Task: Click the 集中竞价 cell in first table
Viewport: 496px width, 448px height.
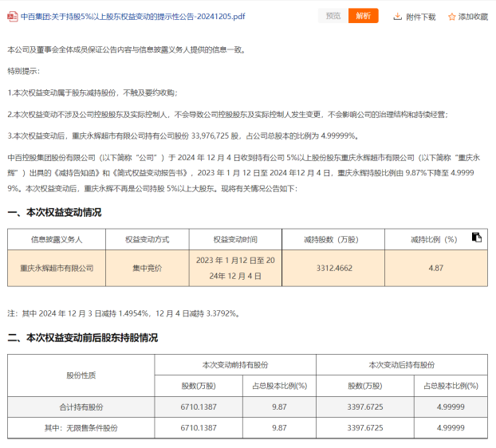Action: click(x=147, y=268)
